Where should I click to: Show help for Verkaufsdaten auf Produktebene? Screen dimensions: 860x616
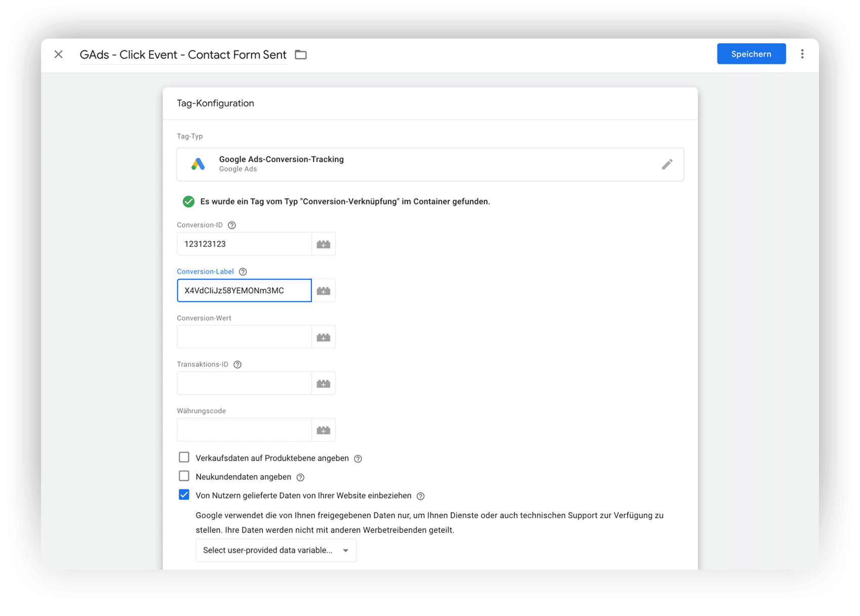(x=358, y=458)
